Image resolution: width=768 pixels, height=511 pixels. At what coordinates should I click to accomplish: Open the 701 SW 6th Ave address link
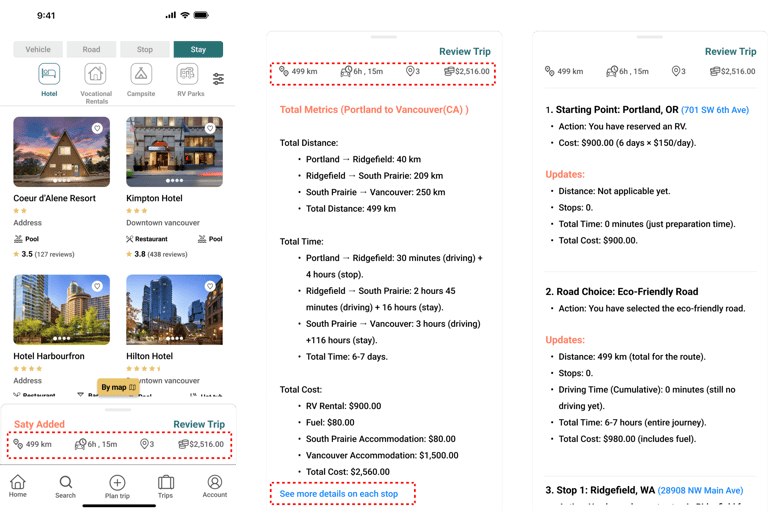pos(715,110)
